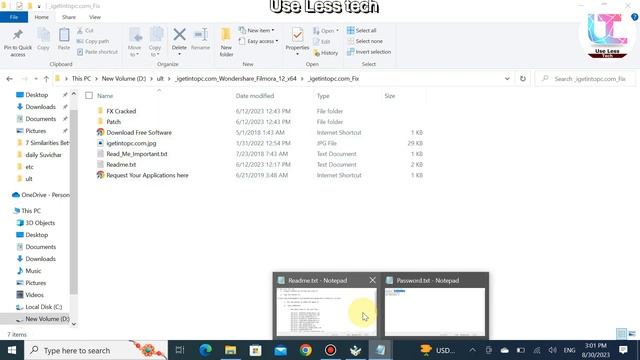Click Select none in ribbon

pyautogui.click(x=365, y=41)
